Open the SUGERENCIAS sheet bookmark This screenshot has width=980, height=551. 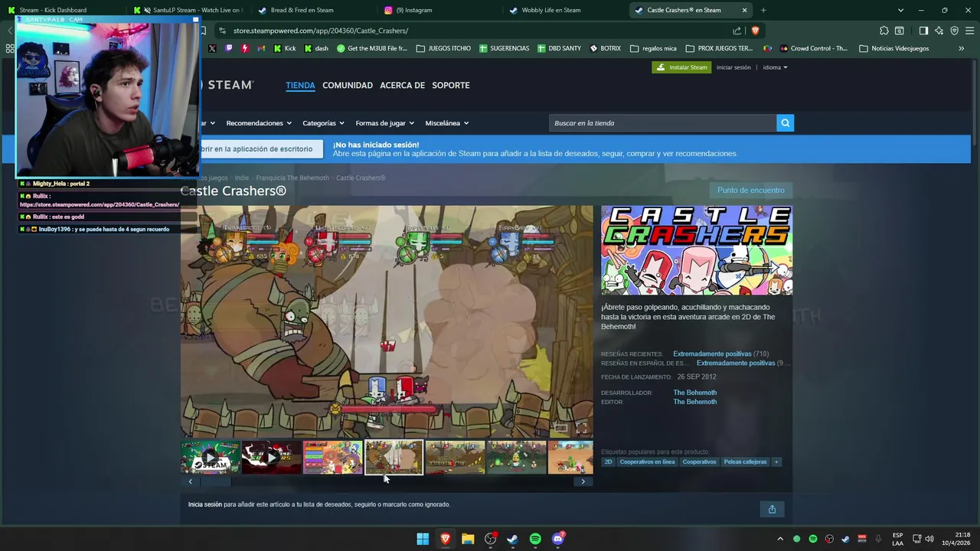pyautogui.click(x=504, y=48)
